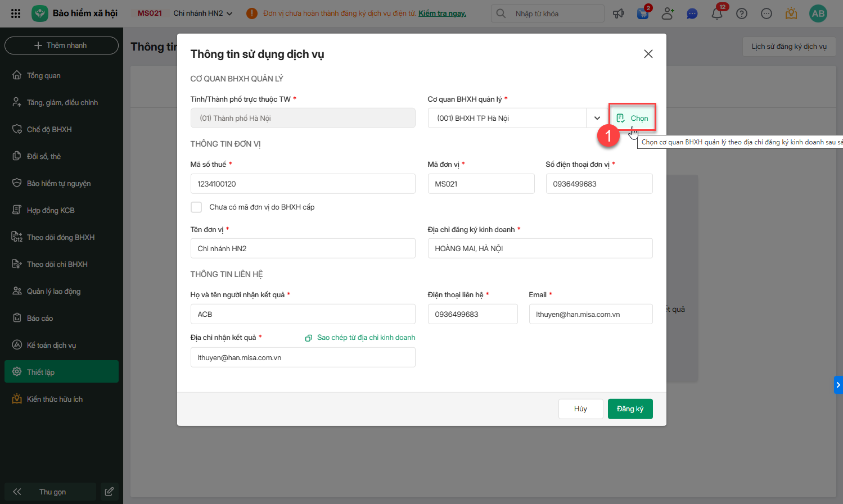Open the chat messenger icon
843x504 pixels.
[692, 13]
